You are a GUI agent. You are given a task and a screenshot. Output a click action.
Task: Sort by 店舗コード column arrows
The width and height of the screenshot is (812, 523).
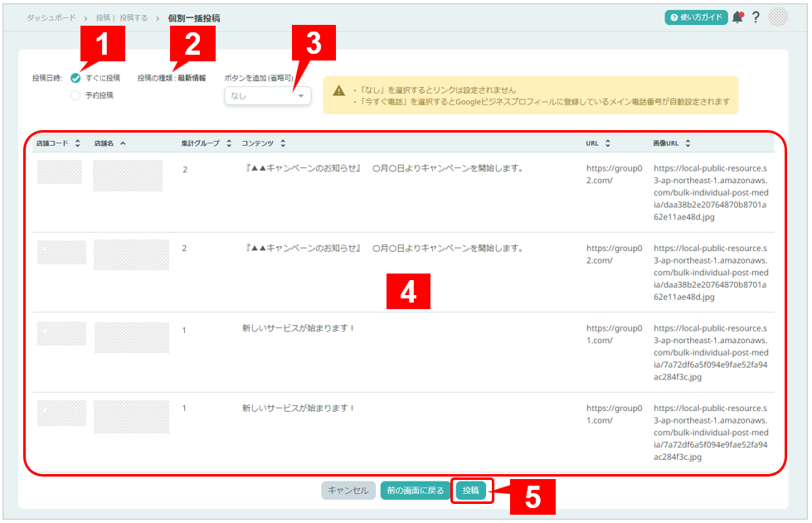click(78, 143)
